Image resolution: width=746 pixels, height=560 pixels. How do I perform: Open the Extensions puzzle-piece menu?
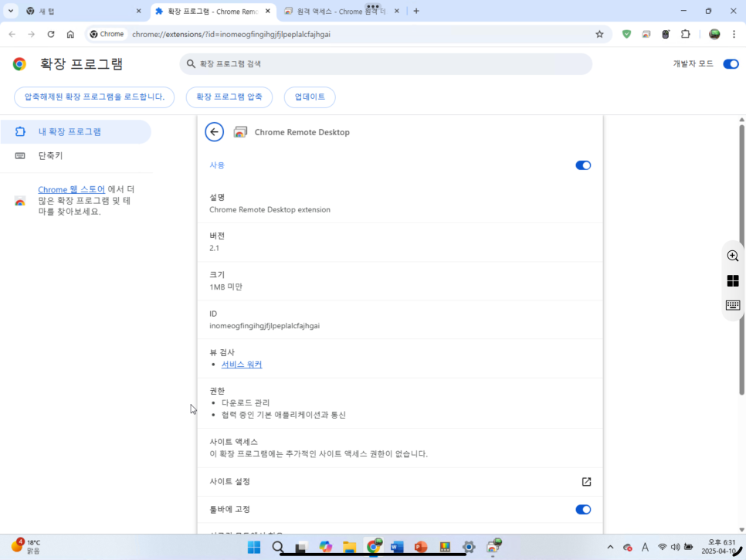(x=685, y=34)
